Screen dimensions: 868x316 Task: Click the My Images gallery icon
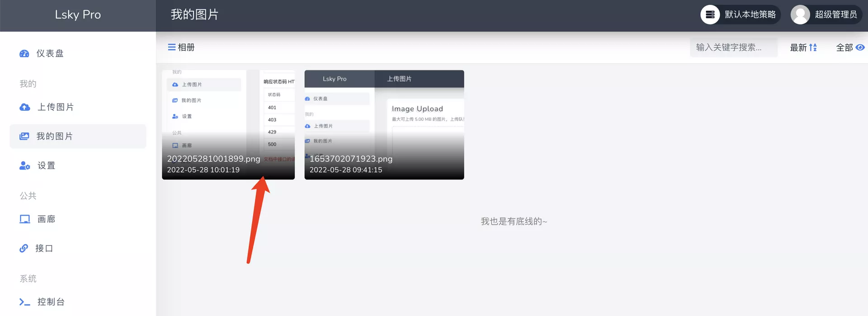(x=24, y=137)
